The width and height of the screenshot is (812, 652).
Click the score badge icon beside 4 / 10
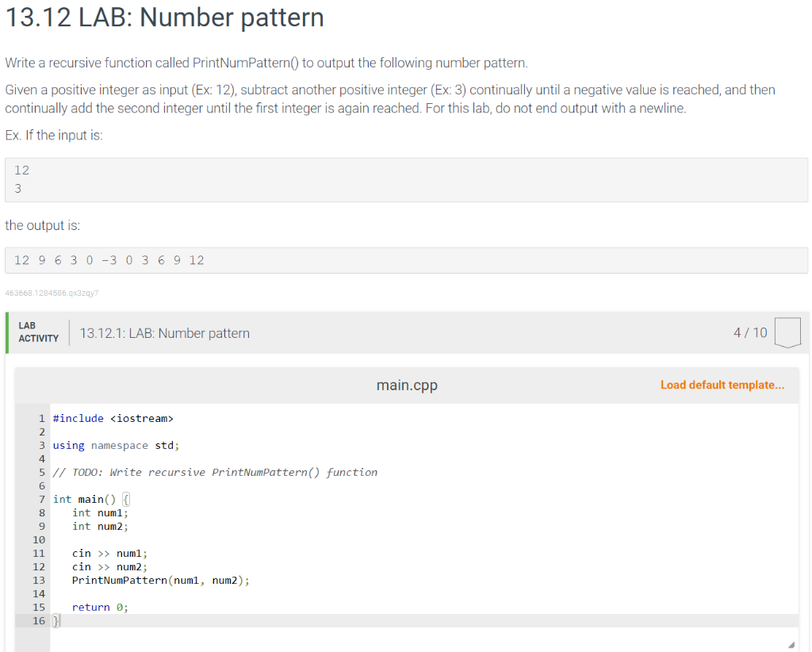pyautogui.click(x=787, y=332)
